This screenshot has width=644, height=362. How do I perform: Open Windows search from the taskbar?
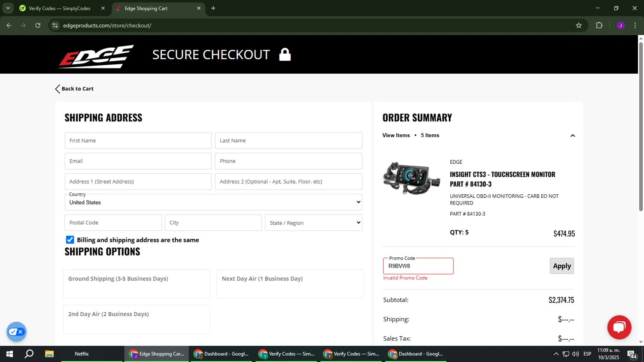(x=29, y=354)
